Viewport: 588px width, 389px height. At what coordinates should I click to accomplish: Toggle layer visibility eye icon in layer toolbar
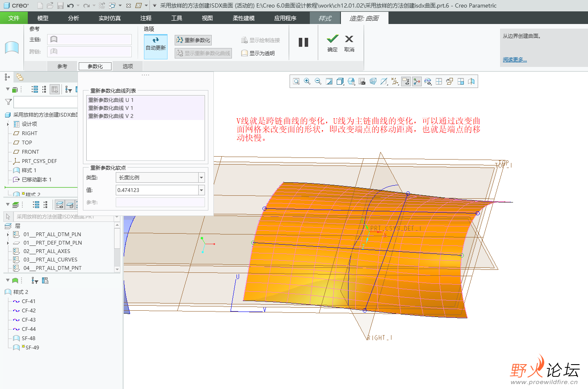(x=60, y=205)
